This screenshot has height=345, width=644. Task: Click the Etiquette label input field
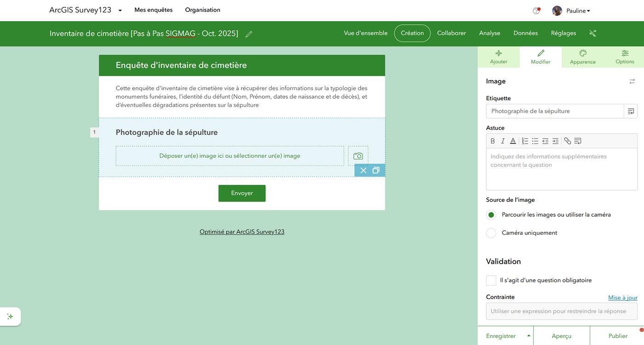tap(555, 111)
